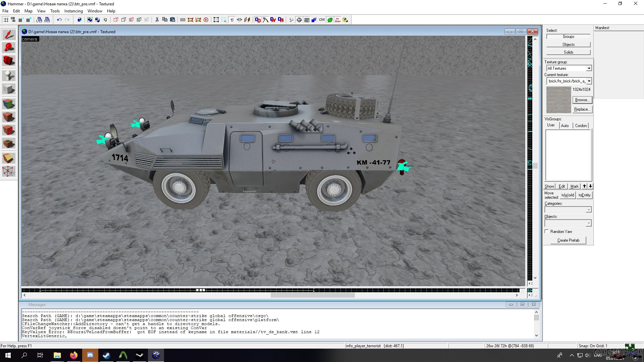Screen dimensions: 644x362
Task: Switch to the Cordon VisGroups tab
Action: [x=581, y=126]
